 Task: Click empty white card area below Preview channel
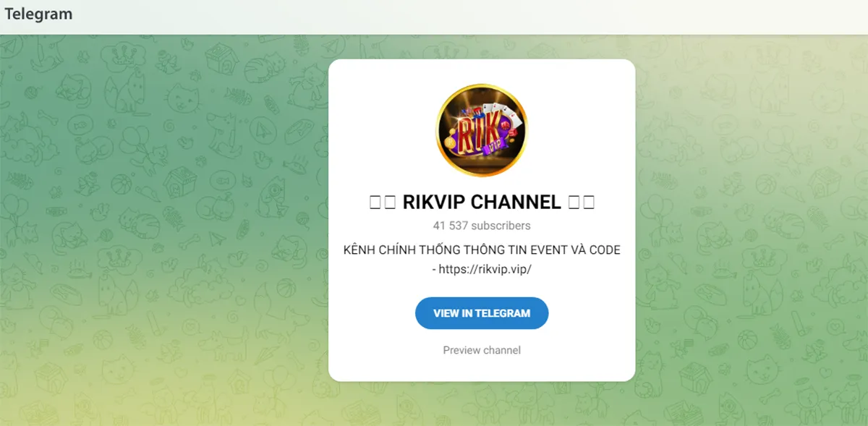[x=482, y=370]
